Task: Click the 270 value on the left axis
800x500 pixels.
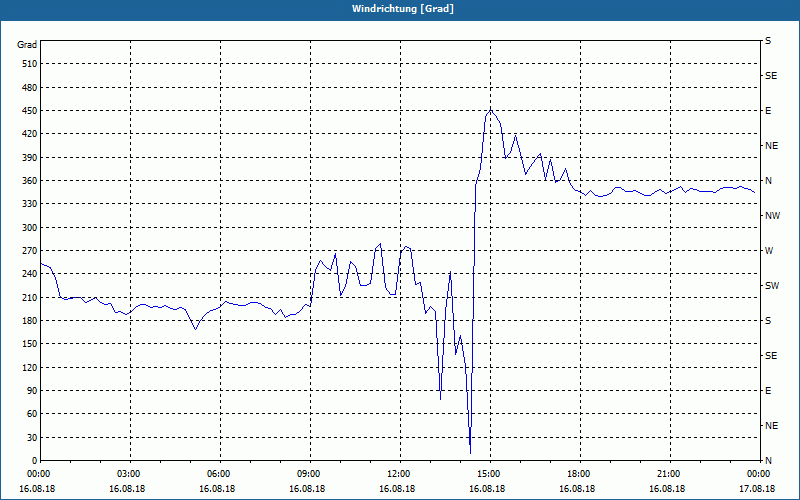Action: (30, 251)
